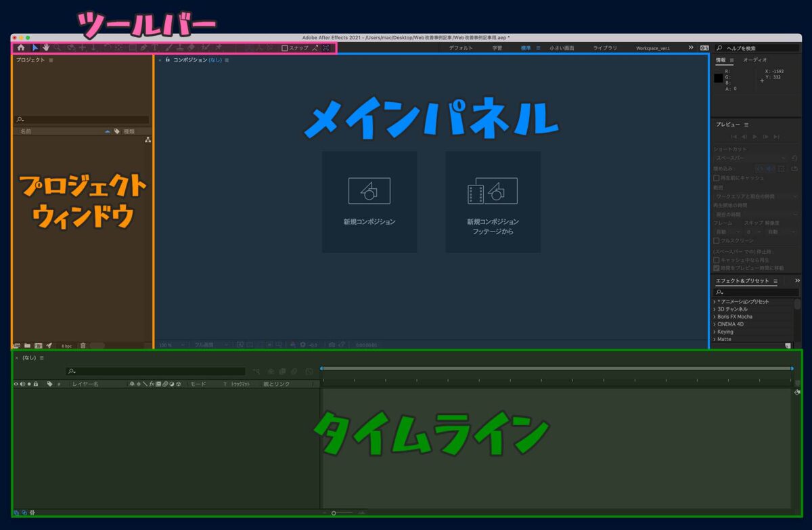Image resolution: width=812 pixels, height=530 pixels.
Task: Click the ヘルプを検索 search field
Action: pos(756,48)
